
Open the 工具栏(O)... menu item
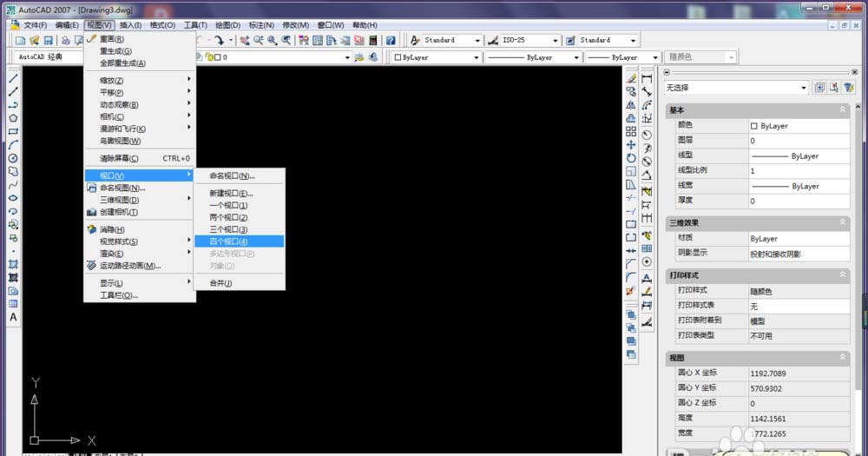pyautogui.click(x=119, y=295)
